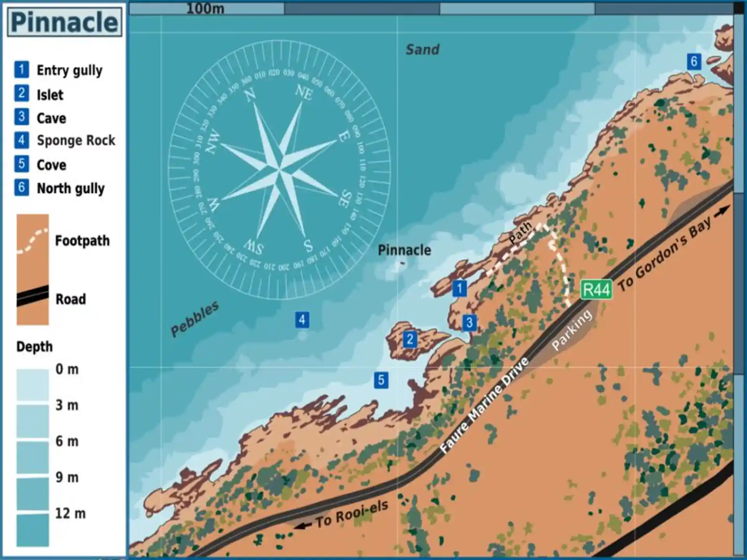Click map marker 1 at Entry gully
The image size is (747, 560).
459,289
